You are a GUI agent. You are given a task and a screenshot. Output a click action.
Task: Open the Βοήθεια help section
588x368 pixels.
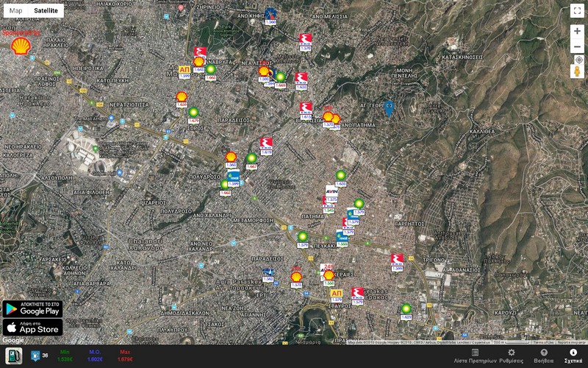(544, 356)
